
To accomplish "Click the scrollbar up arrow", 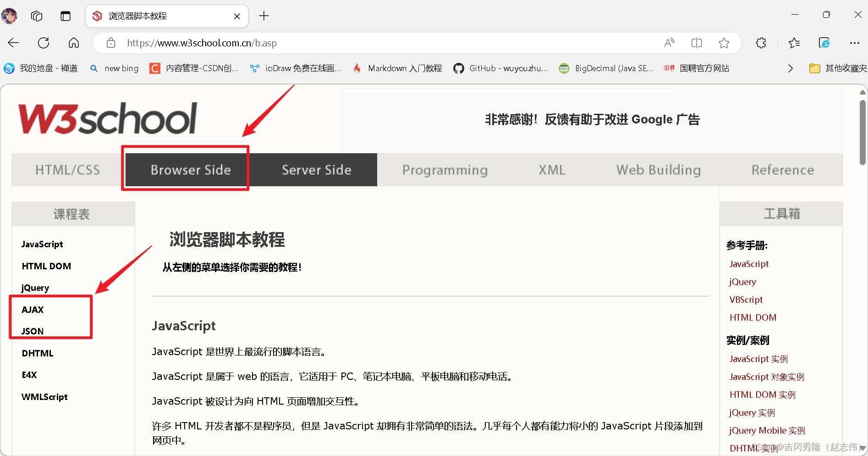I will pos(863,92).
